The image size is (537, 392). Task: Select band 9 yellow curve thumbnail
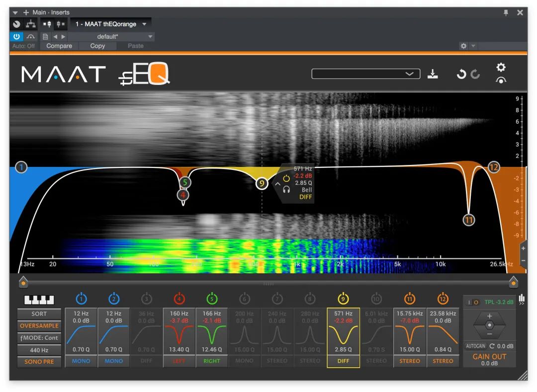click(x=343, y=334)
